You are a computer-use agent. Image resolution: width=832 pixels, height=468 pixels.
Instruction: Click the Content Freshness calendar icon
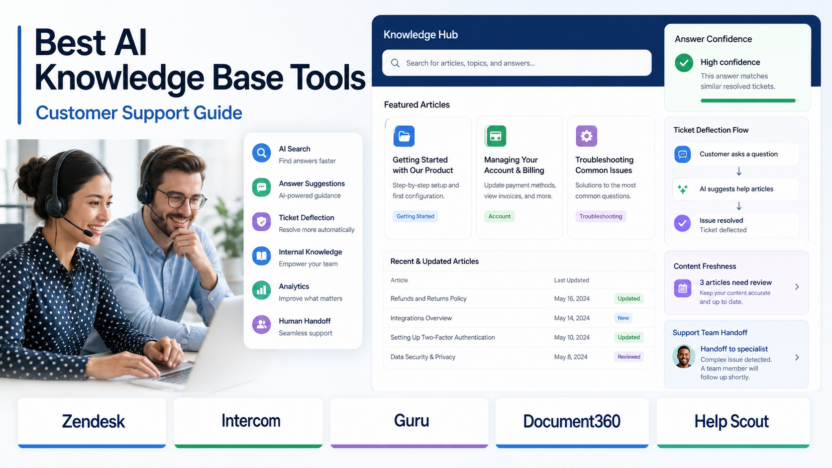pos(682,289)
